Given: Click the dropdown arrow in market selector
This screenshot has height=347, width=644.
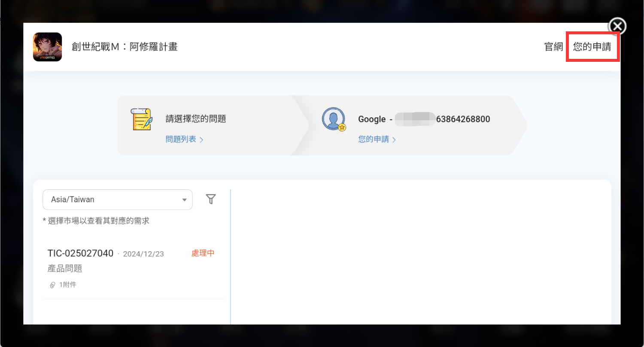Looking at the screenshot, I should (x=184, y=200).
